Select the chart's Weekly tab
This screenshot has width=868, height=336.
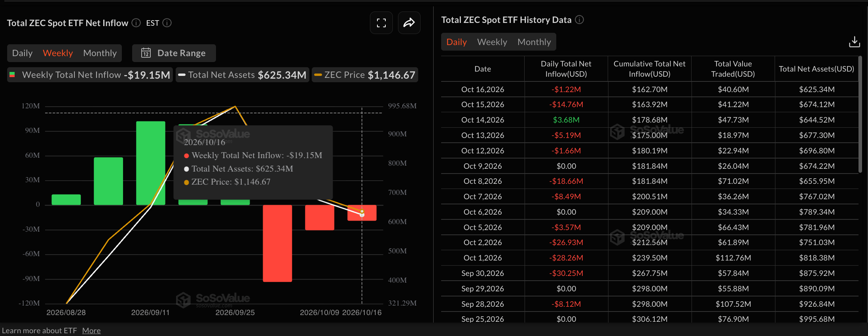tap(58, 53)
